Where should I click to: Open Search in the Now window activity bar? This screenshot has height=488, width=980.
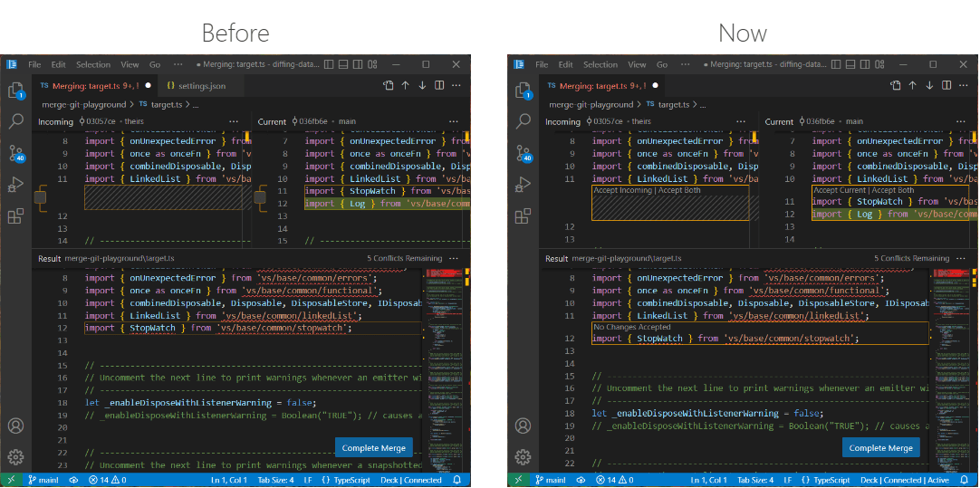click(523, 121)
